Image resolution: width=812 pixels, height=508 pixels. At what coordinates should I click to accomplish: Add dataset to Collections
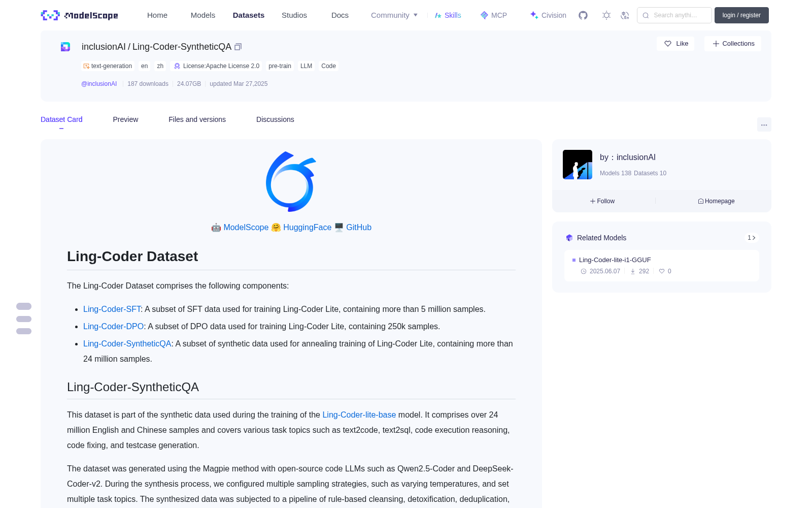[x=733, y=44]
